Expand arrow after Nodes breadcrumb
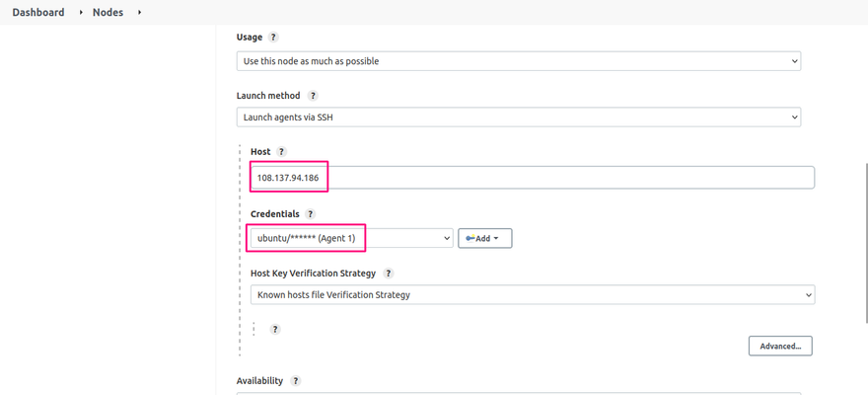868x395 pixels. point(139,12)
